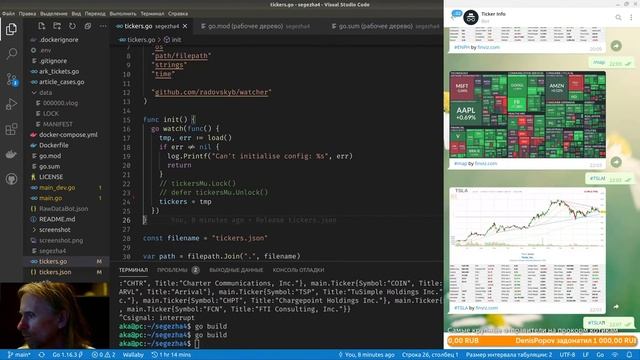The image size is (640, 360).
Task: Open docker-compose.yml in Explorer
Action: (x=68, y=135)
